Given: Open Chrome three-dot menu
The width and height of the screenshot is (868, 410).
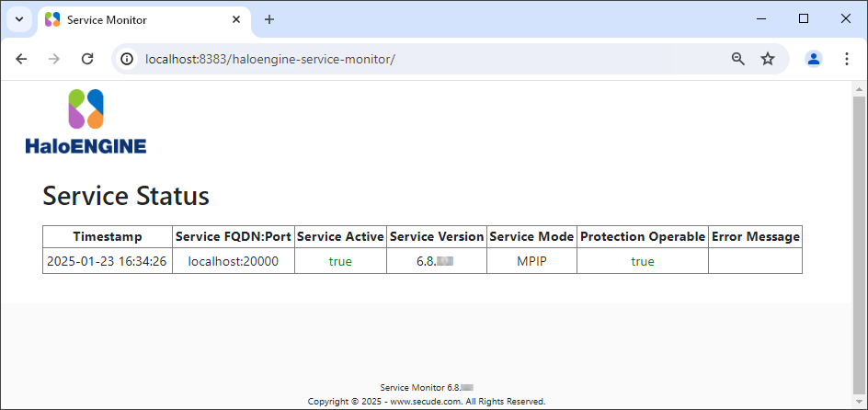Looking at the screenshot, I should [847, 59].
